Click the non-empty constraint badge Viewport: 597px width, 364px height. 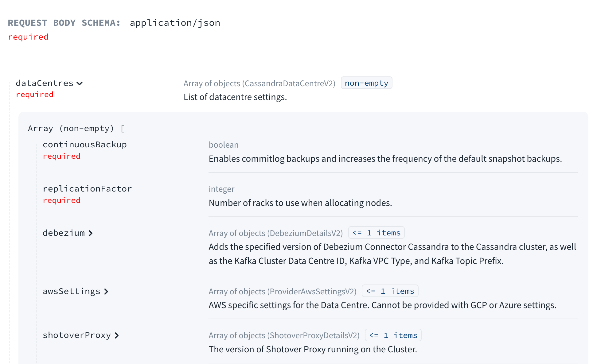coord(366,83)
